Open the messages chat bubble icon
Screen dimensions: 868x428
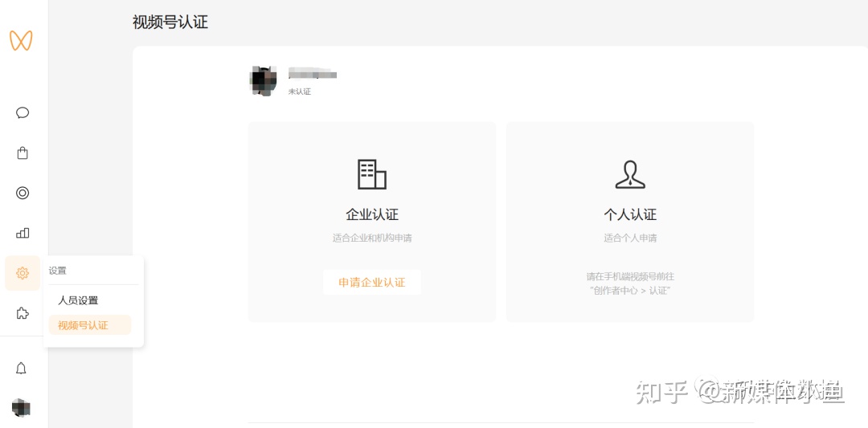(23, 112)
